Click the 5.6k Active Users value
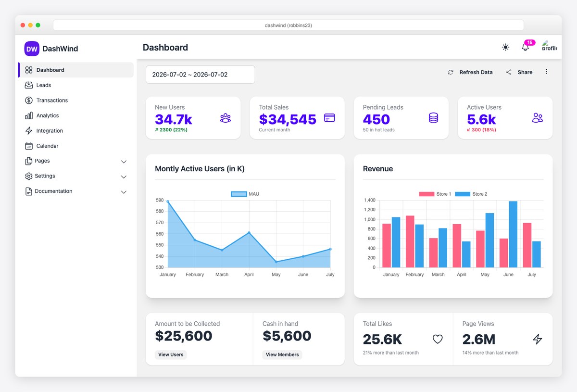Image resolution: width=577 pixels, height=392 pixels. click(481, 119)
